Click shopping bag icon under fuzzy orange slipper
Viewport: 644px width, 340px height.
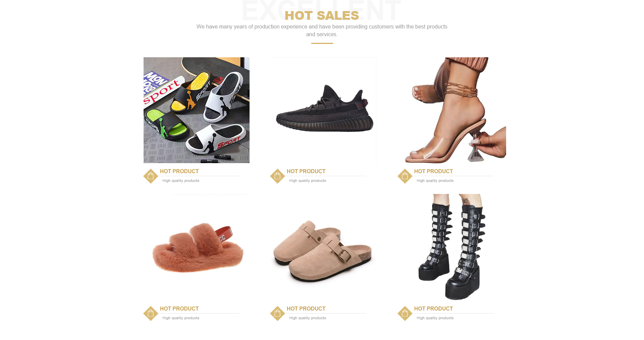(151, 313)
